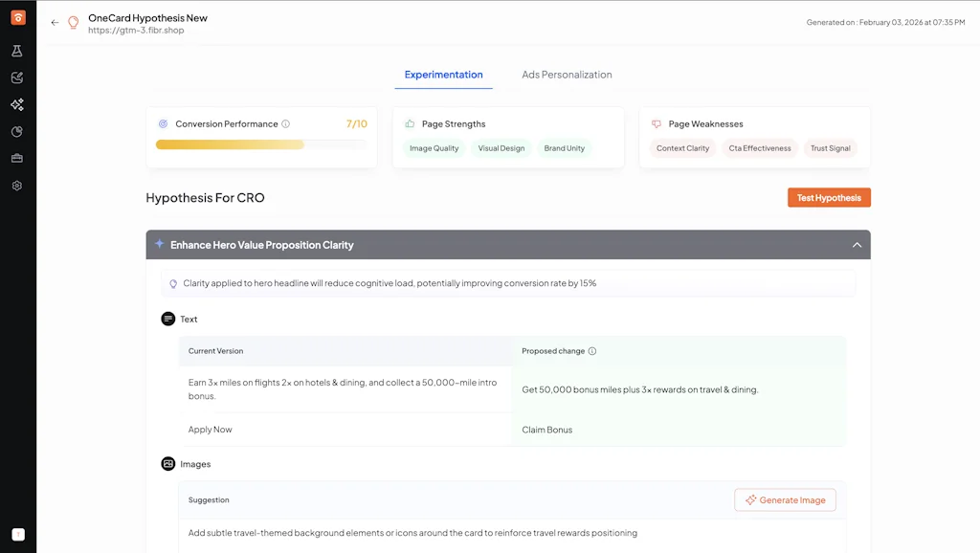Click the thumbs-up icon on Page Strengths card
This screenshot has height=553, width=980.
point(412,122)
